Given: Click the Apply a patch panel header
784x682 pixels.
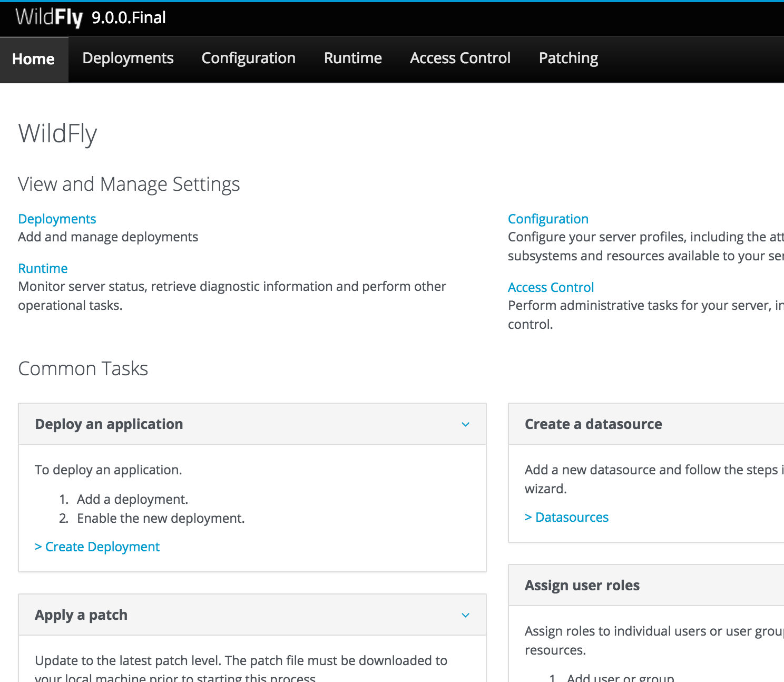Looking at the screenshot, I should point(252,615).
